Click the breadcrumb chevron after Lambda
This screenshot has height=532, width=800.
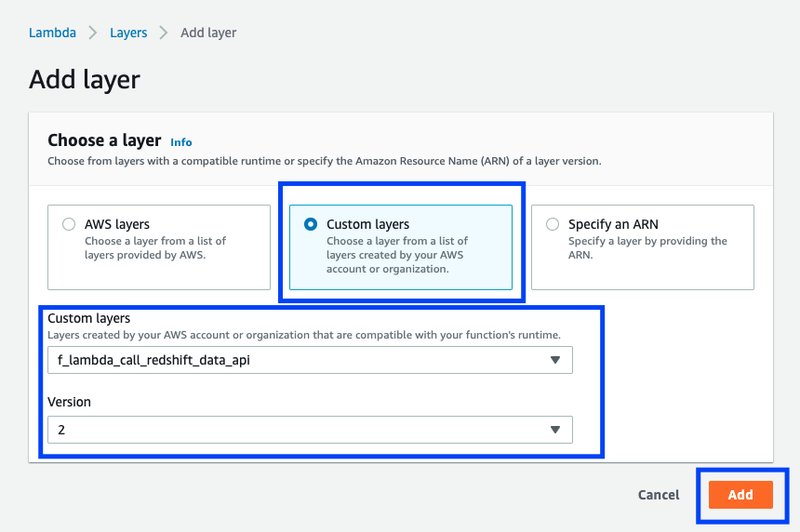[93, 33]
